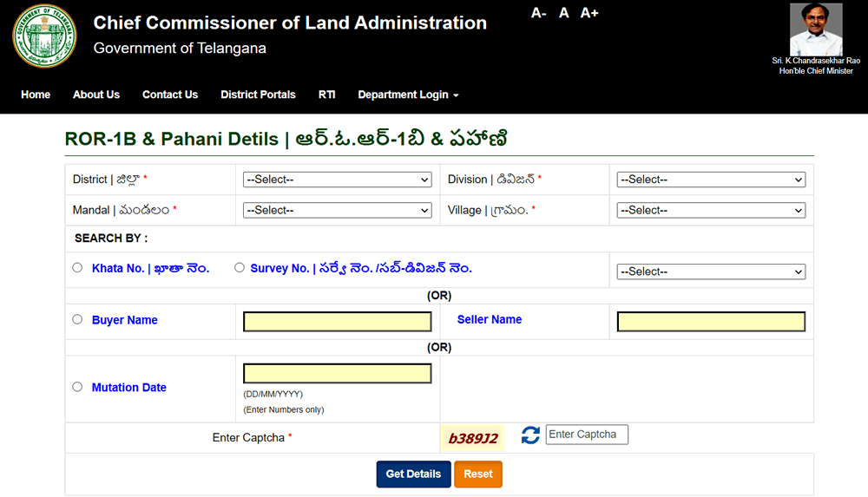Image resolution: width=868 pixels, height=497 pixels.
Task: Click the Mutation Date label
Action: pyautogui.click(x=129, y=388)
